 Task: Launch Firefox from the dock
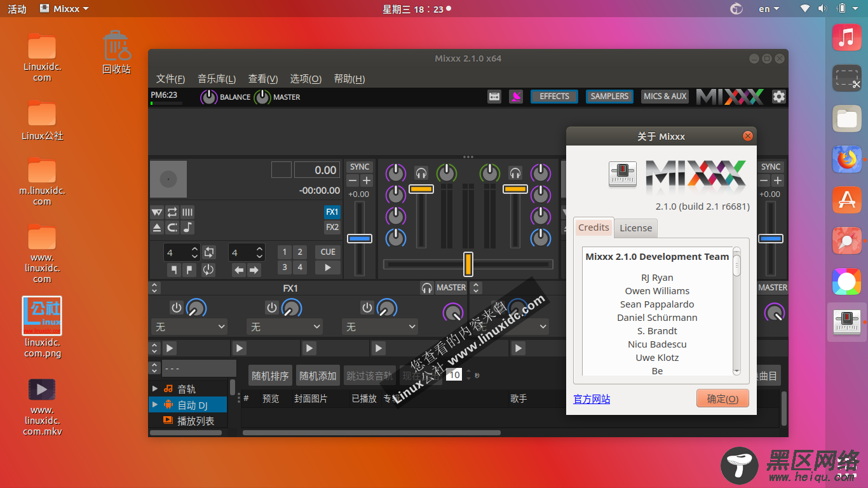pos(846,159)
